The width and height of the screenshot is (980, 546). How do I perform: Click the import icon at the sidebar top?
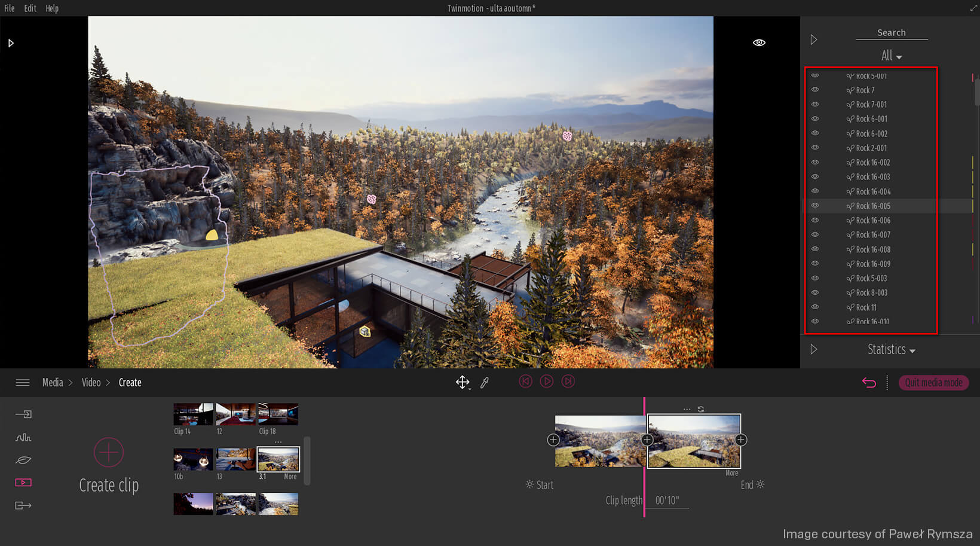pyautogui.click(x=23, y=414)
